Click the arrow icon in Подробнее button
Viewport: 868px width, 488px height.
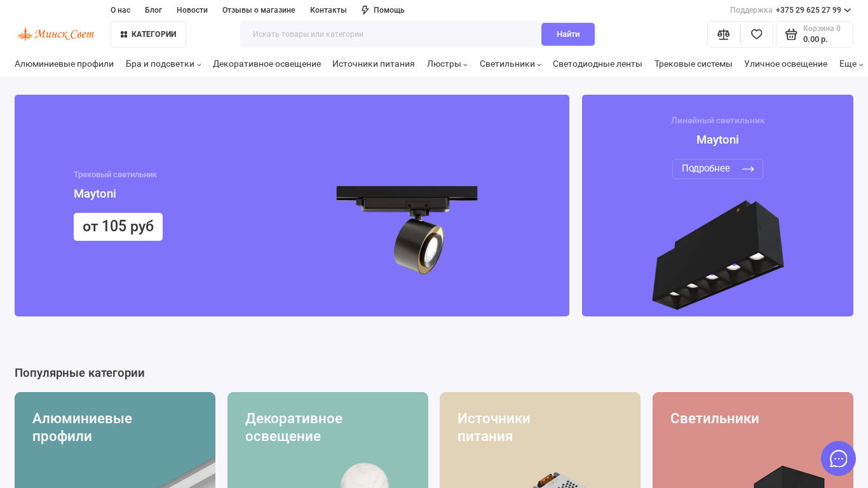pos(748,169)
